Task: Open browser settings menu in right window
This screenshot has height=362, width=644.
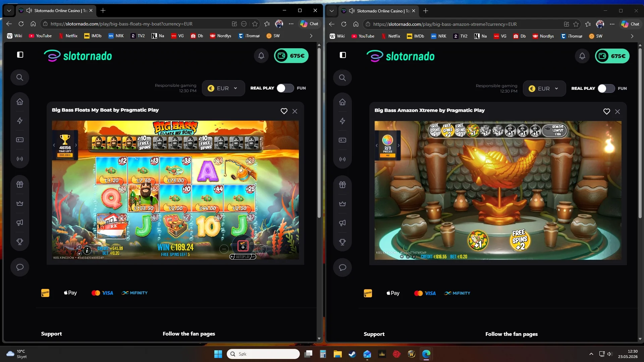Action: (612, 24)
